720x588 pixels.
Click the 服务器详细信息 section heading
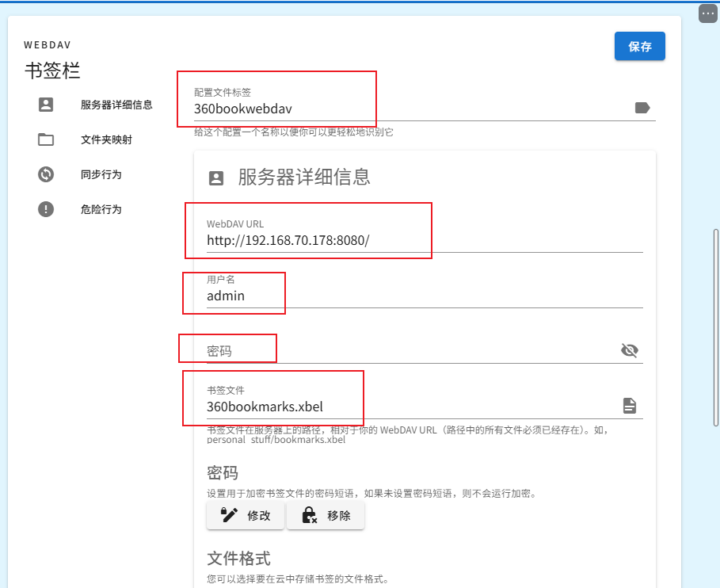coord(304,177)
